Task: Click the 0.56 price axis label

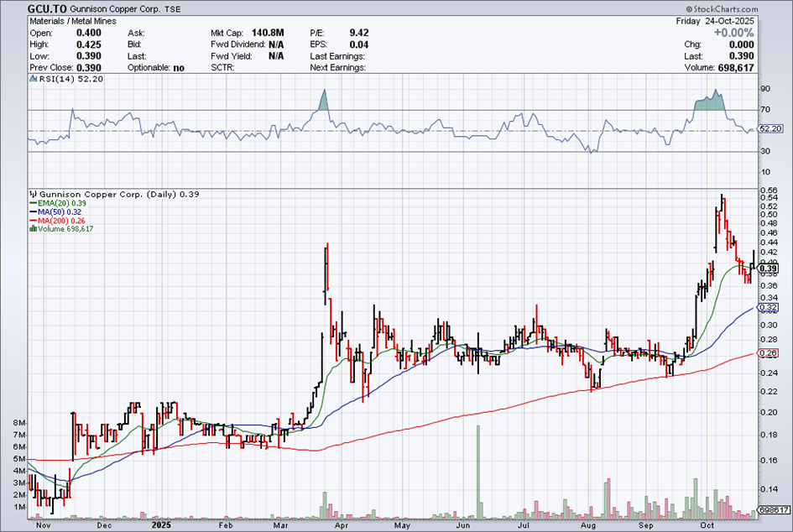Action: point(769,190)
